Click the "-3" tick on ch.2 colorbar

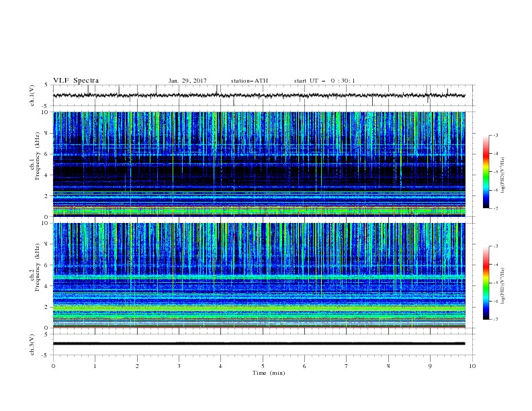tap(495, 246)
